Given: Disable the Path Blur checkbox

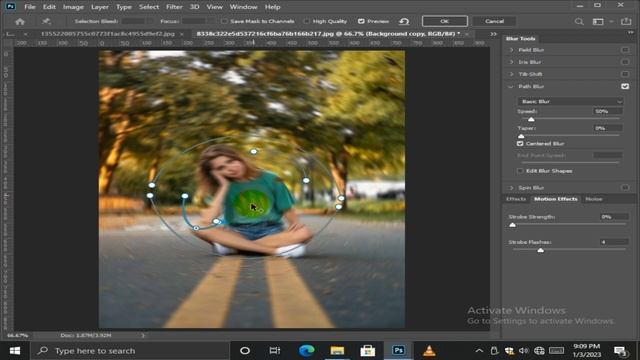Looking at the screenshot, I should pos(625,86).
